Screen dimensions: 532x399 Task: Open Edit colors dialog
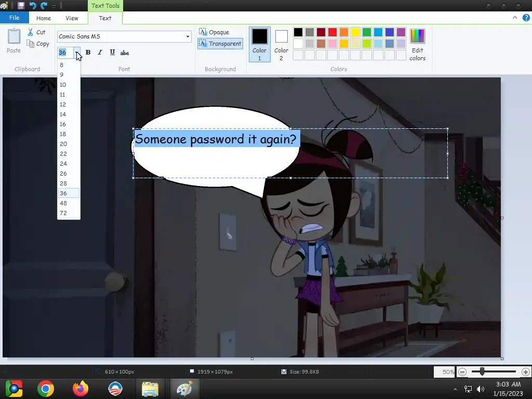(x=417, y=45)
